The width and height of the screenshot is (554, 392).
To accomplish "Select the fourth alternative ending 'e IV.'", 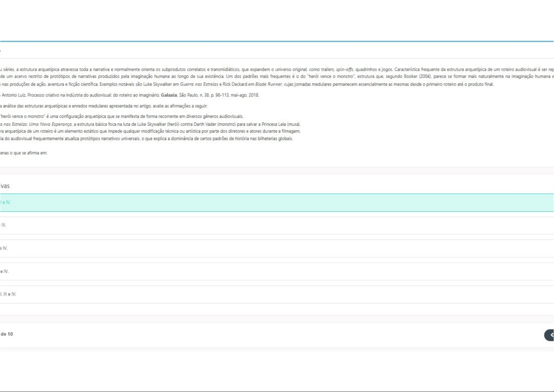I will click(x=5, y=271).
